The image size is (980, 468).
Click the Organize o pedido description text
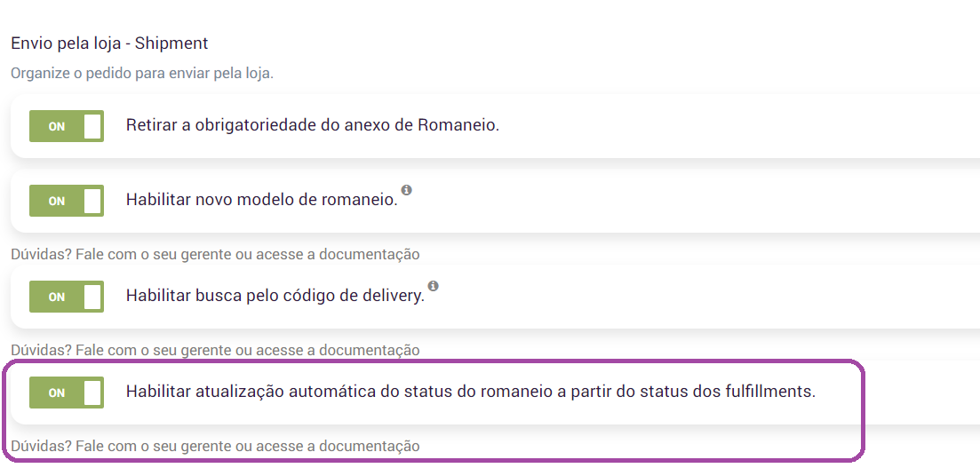[x=142, y=73]
